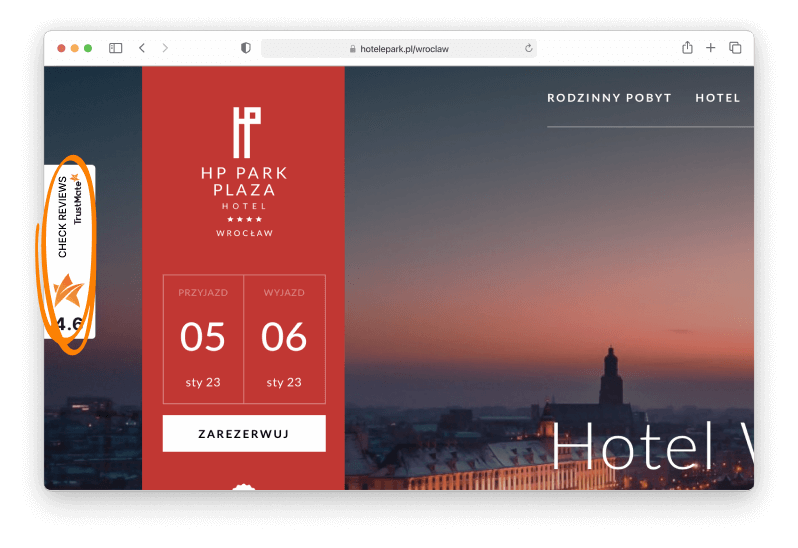
Task: Click the orange TrustMate star icon
Action: [x=68, y=291]
